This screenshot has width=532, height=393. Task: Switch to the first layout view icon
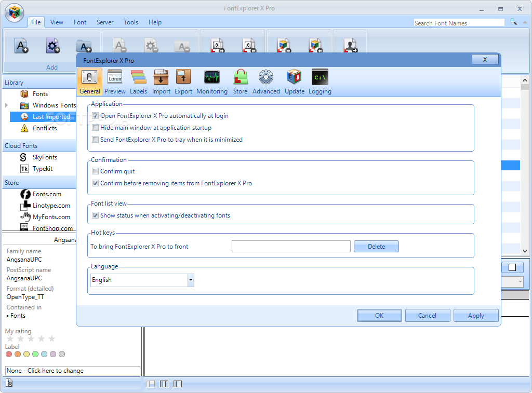151,384
